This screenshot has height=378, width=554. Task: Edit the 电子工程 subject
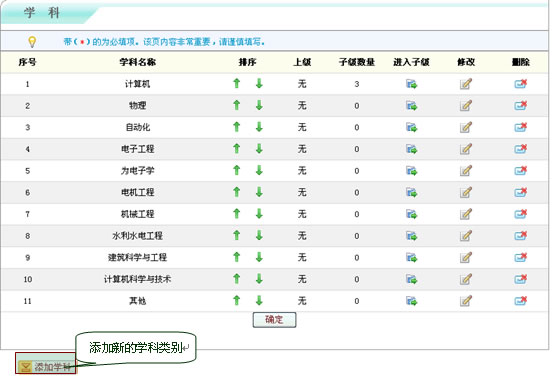pos(466,149)
